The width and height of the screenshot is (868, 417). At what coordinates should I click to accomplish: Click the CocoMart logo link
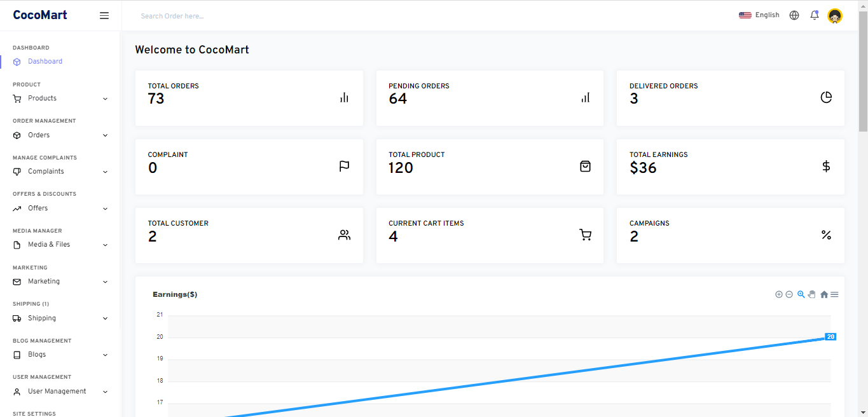40,15
